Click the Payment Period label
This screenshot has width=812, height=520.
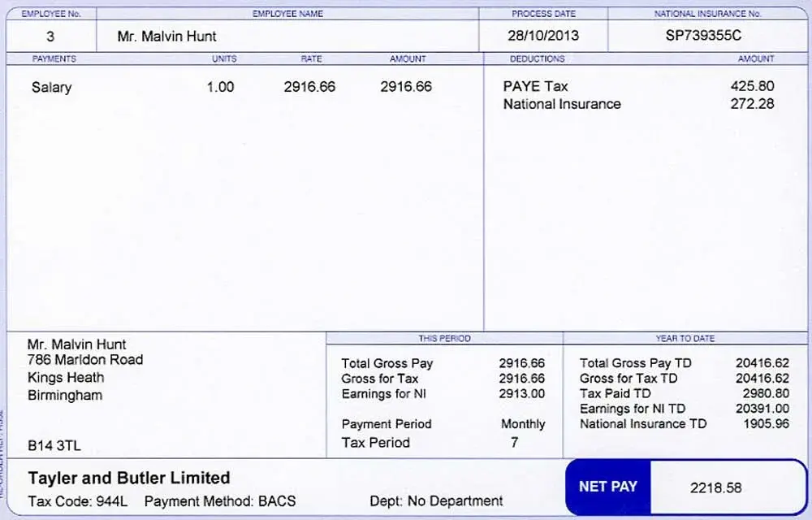pyautogui.click(x=387, y=424)
